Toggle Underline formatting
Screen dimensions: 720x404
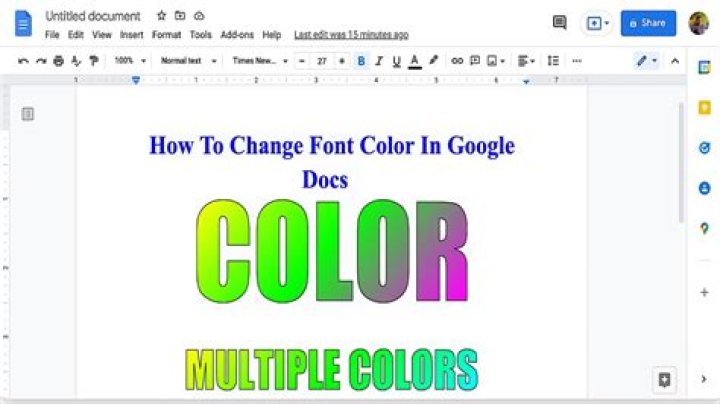(396, 61)
